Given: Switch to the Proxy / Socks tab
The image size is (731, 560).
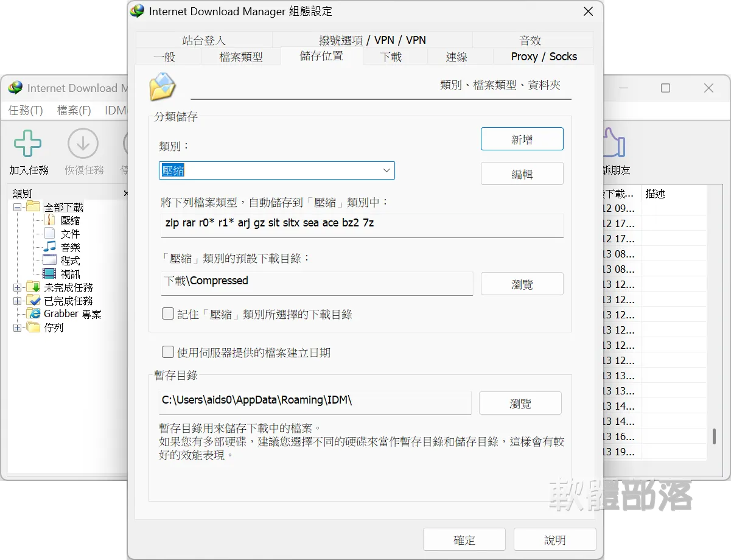Looking at the screenshot, I should [x=544, y=57].
